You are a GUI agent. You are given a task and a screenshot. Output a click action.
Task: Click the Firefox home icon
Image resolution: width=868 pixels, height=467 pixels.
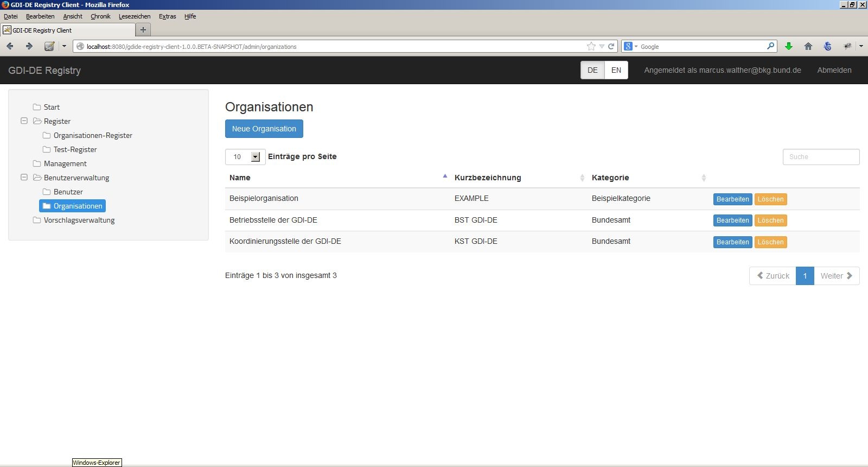(x=808, y=46)
